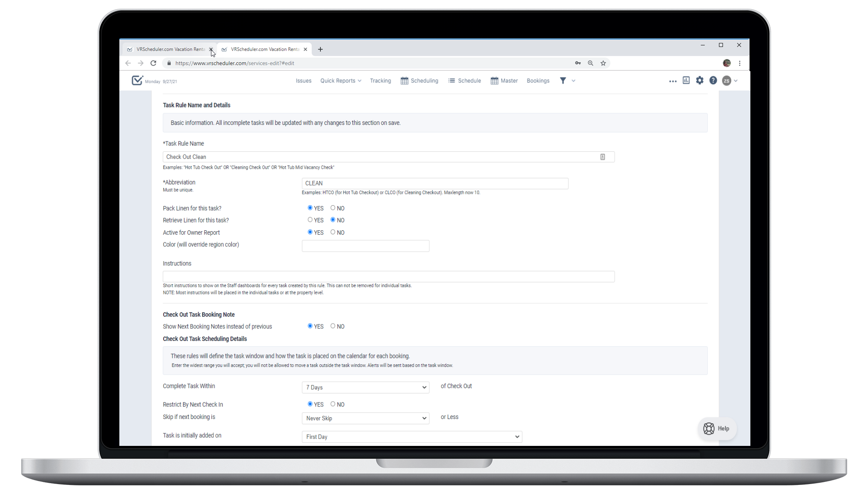This screenshot has height=491, width=868.
Task: Open the Complete Task Within dropdown
Action: coord(365,387)
